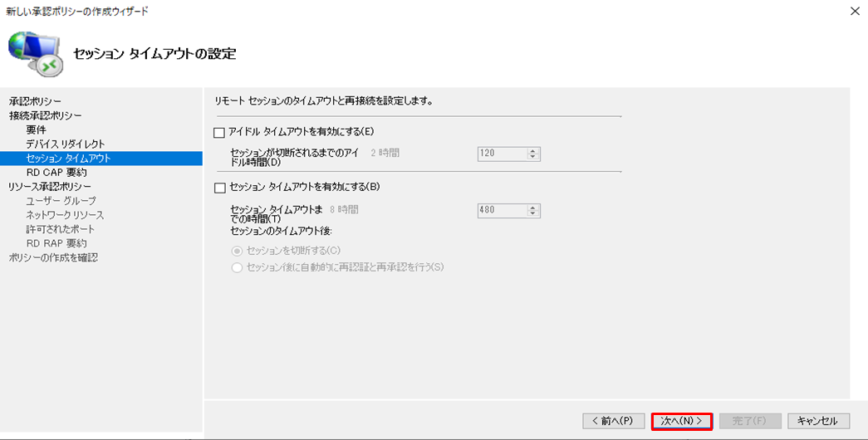The image size is (868, 440).
Task: Select the highlighted セッション タイムアウト step
Action: click(101, 159)
